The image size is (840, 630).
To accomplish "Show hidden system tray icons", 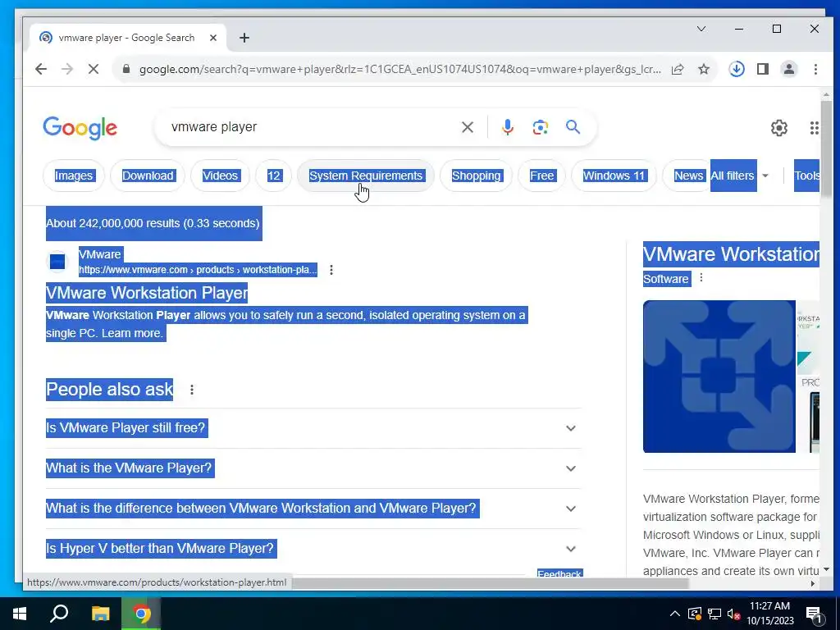I will [675, 614].
